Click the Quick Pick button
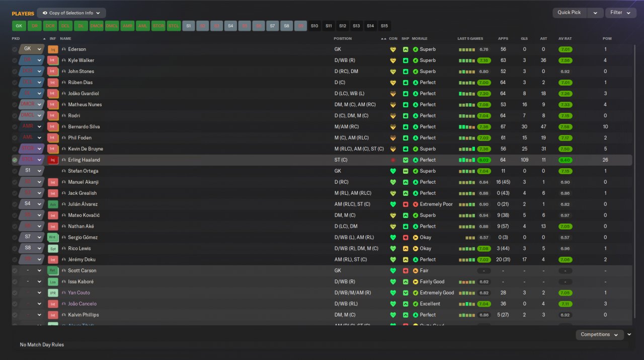 (x=570, y=13)
